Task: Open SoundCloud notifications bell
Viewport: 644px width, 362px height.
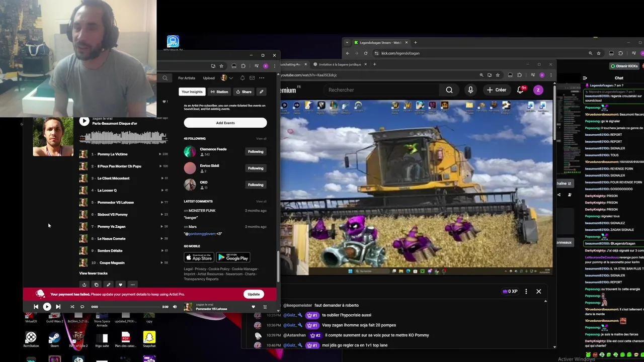Action: click(x=243, y=78)
